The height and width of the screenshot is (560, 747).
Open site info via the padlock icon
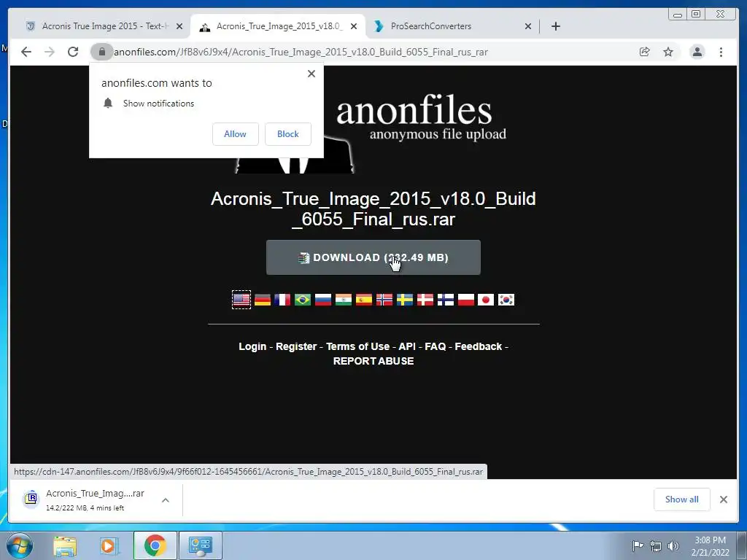click(x=101, y=52)
